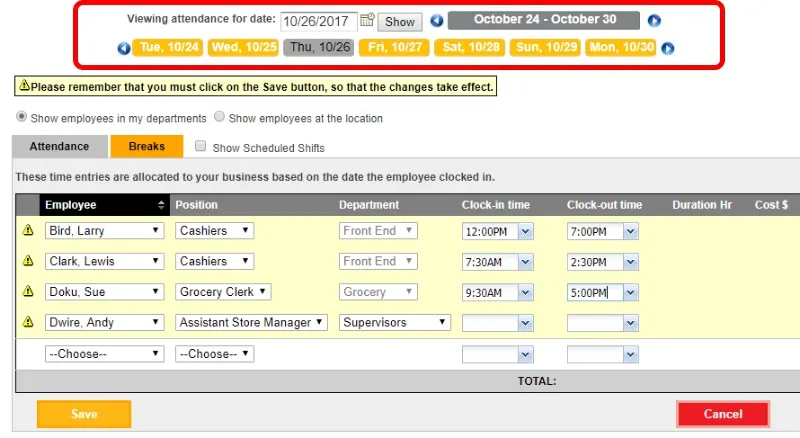This screenshot has height=438, width=800.
Task: Sort by Employee column arrows
Action: pos(161,205)
